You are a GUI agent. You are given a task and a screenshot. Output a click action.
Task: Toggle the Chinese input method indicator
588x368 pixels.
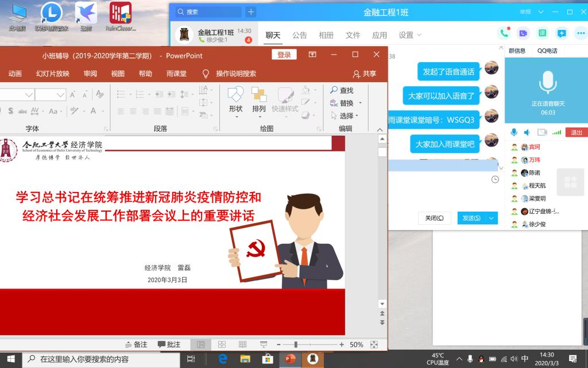(525, 359)
